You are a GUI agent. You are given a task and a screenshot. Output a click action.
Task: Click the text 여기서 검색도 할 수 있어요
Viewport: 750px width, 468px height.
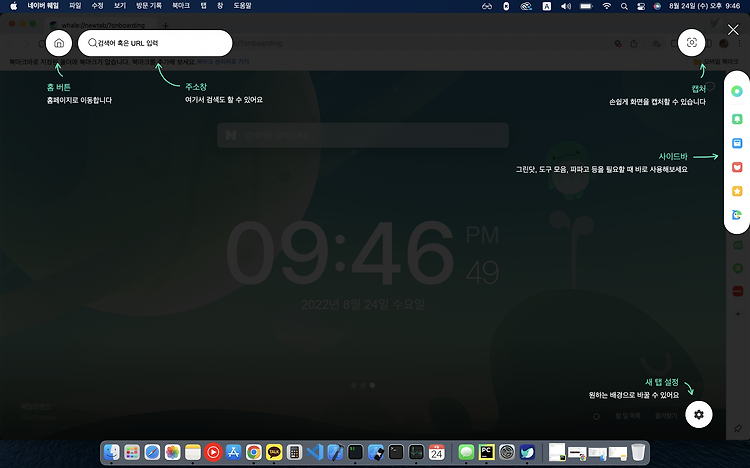pyautogui.click(x=224, y=100)
